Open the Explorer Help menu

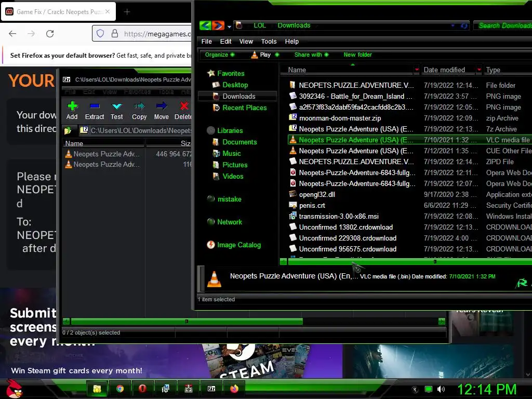[292, 42]
